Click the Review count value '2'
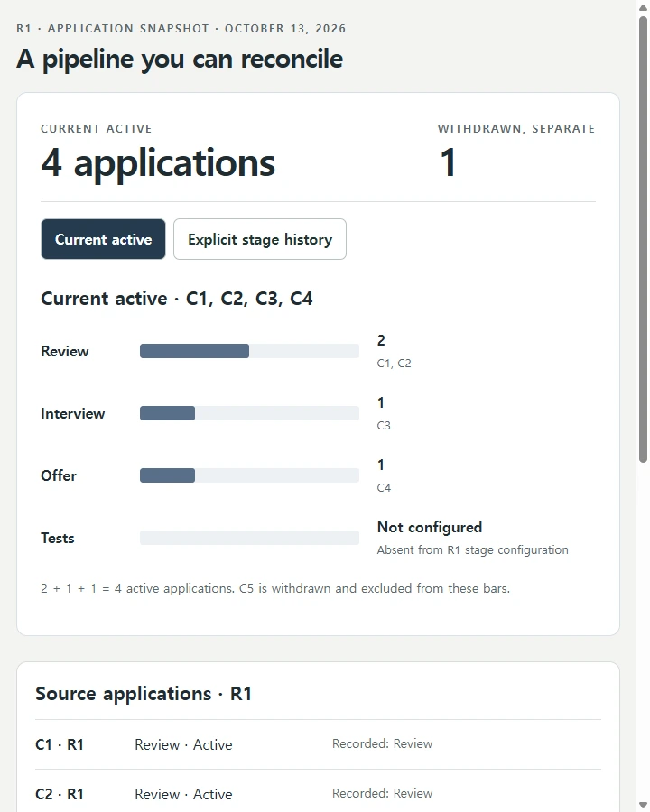This screenshot has height=812, width=650. (x=381, y=341)
